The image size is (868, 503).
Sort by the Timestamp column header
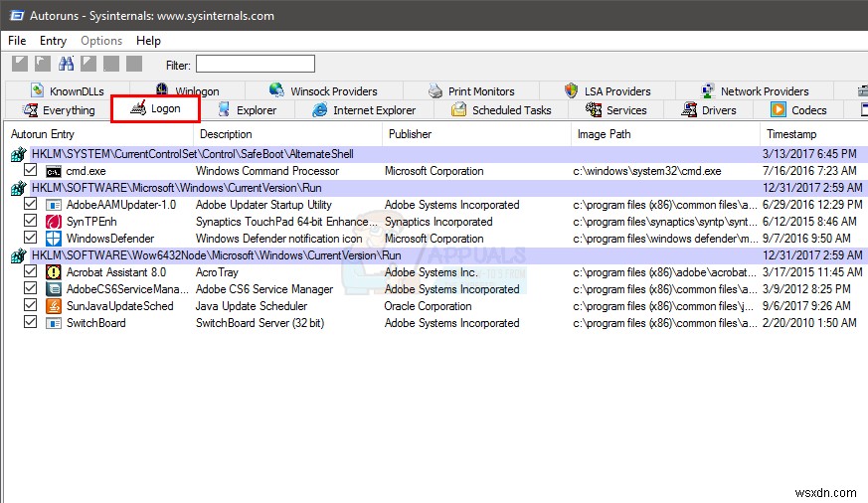click(x=791, y=134)
